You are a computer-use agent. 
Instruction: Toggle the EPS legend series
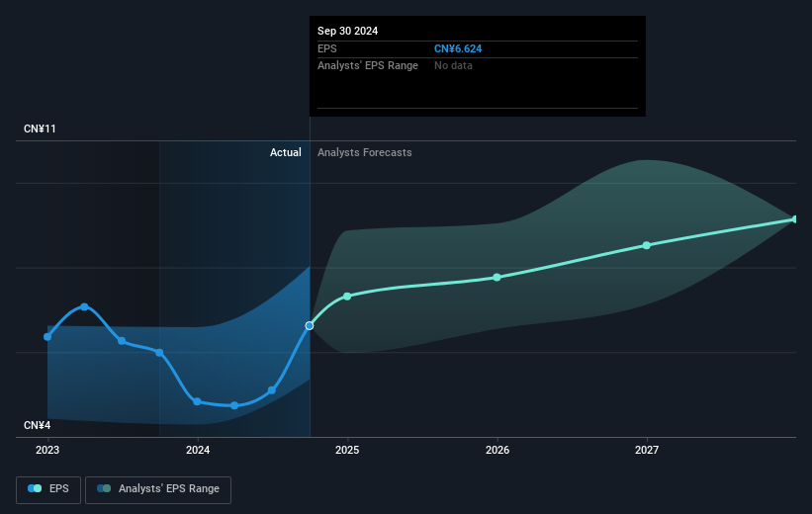(x=48, y=489)
